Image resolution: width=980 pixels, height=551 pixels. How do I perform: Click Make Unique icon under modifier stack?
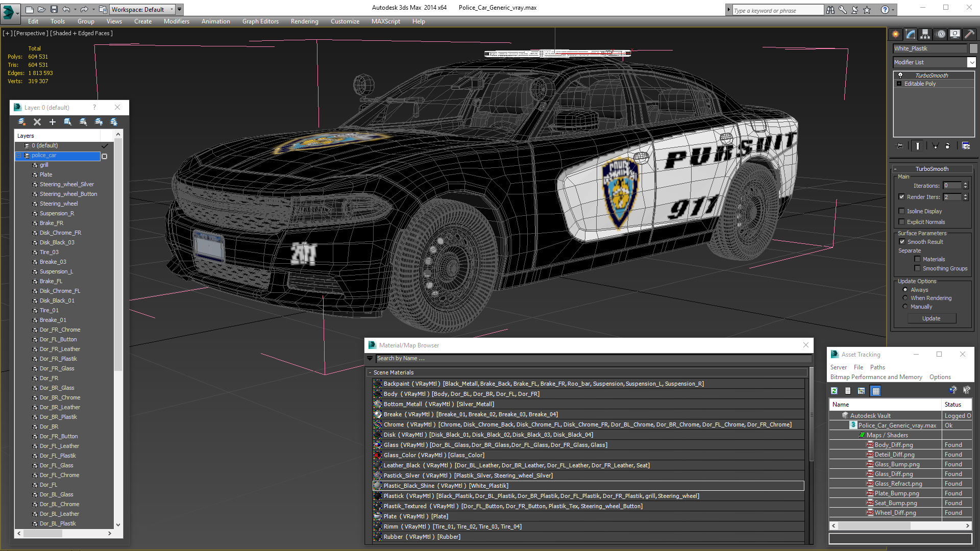pyautogui.click(x=936, y=146)
